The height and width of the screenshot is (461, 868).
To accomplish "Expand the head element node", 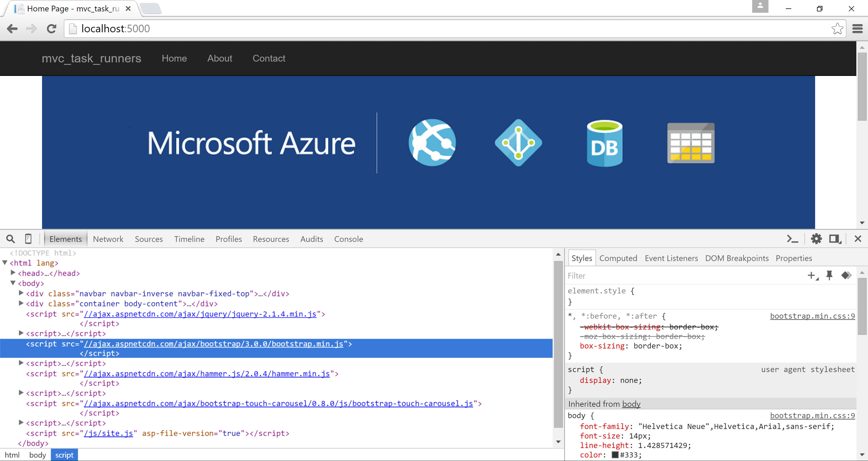I will (13, 273).
